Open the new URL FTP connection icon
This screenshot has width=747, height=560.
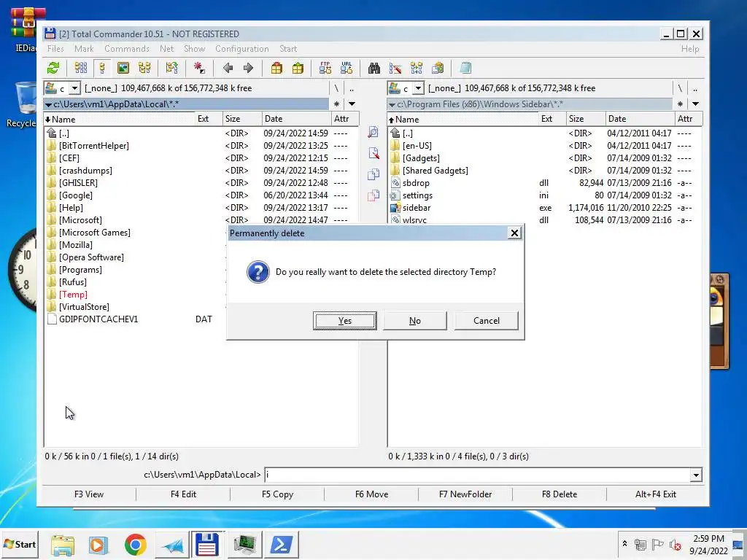(347, 68)
